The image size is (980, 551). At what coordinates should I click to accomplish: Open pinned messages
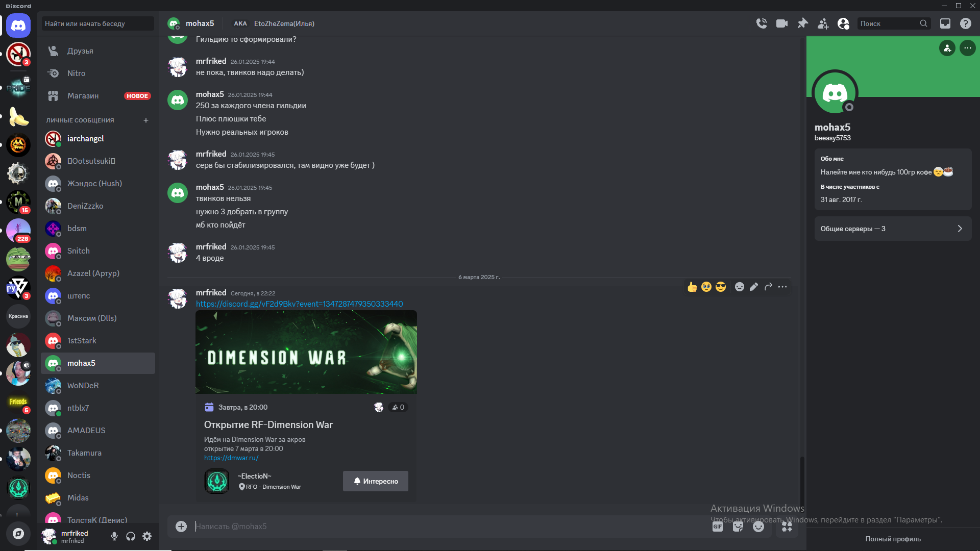(x=803, y=23)
